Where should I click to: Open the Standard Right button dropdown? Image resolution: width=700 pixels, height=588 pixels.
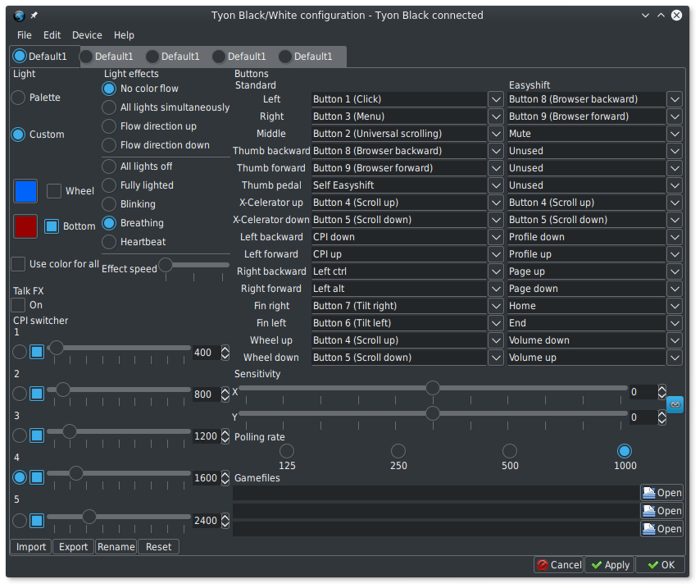click(x=496, y=116)
